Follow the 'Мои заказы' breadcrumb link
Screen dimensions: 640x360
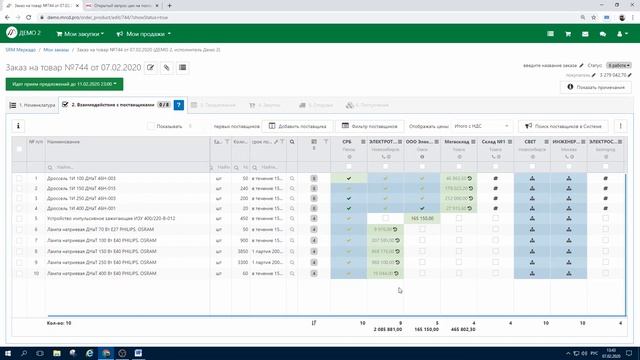click(56, 50)
